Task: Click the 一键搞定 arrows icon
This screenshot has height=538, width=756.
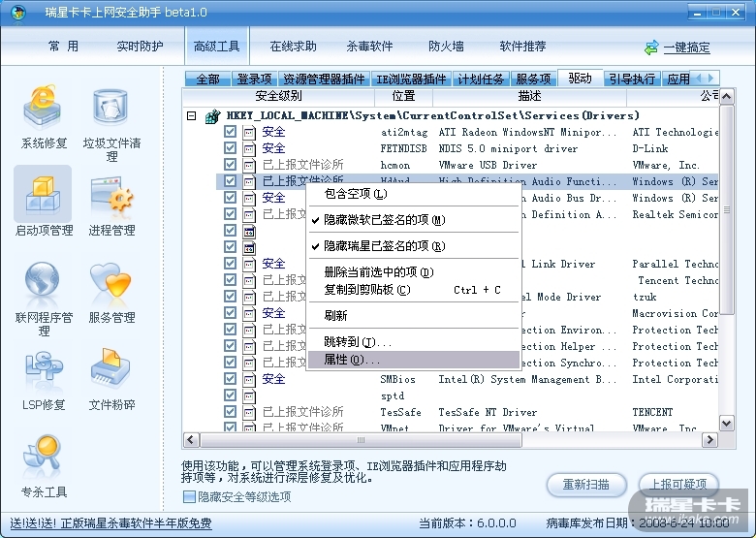Action: (x=651, y=47)
